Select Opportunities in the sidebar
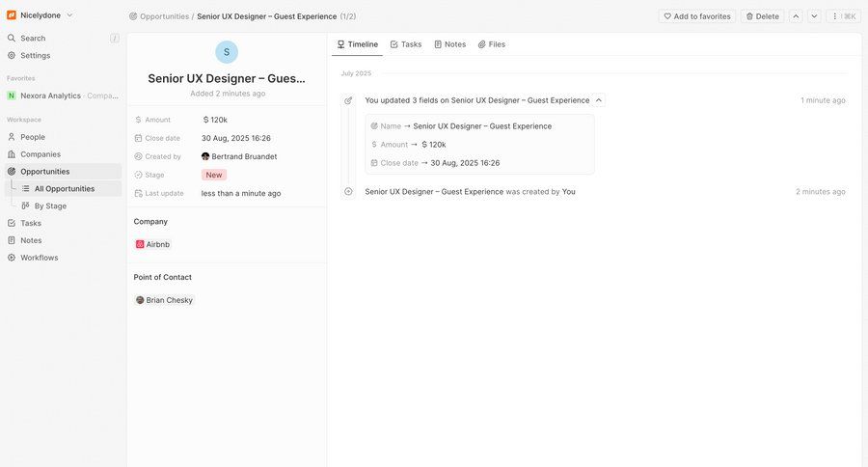 coord(62,171)
